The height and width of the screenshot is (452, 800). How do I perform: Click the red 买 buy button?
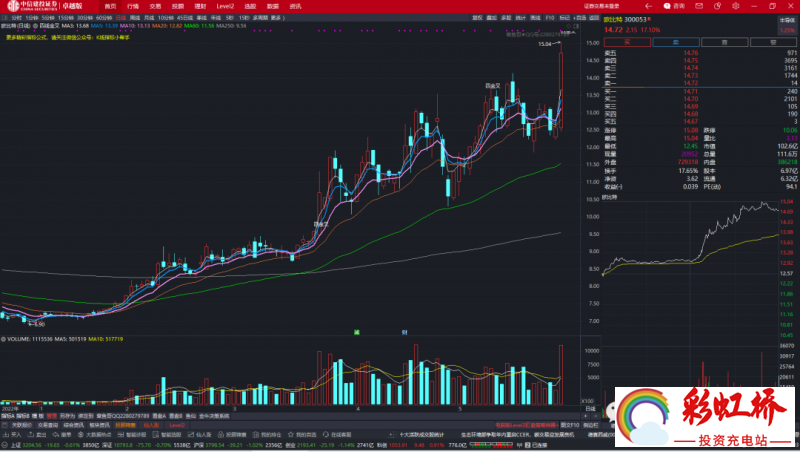pos(627,42)
